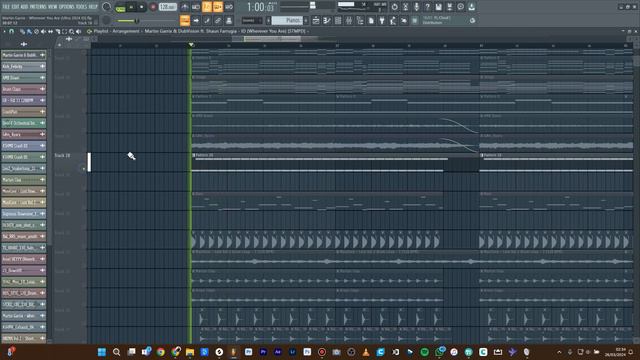Open the Piano pattern selector
Image resolution: width=640 pixels, height=360 pixels.
point(288,20)
